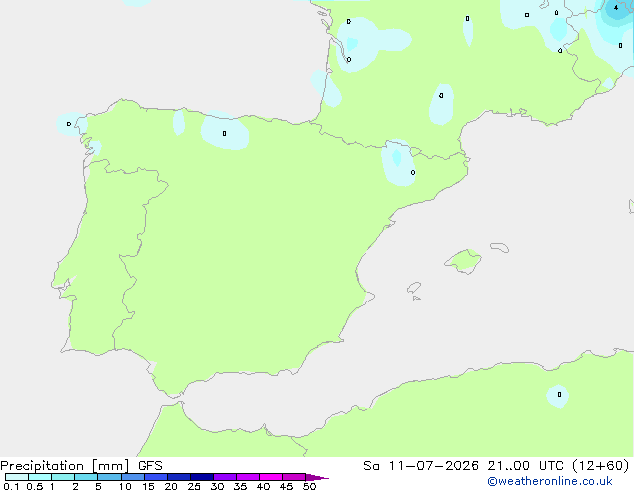
Task: Click the over-50 mm arrow at legend end
Action: tap(317, 477)
